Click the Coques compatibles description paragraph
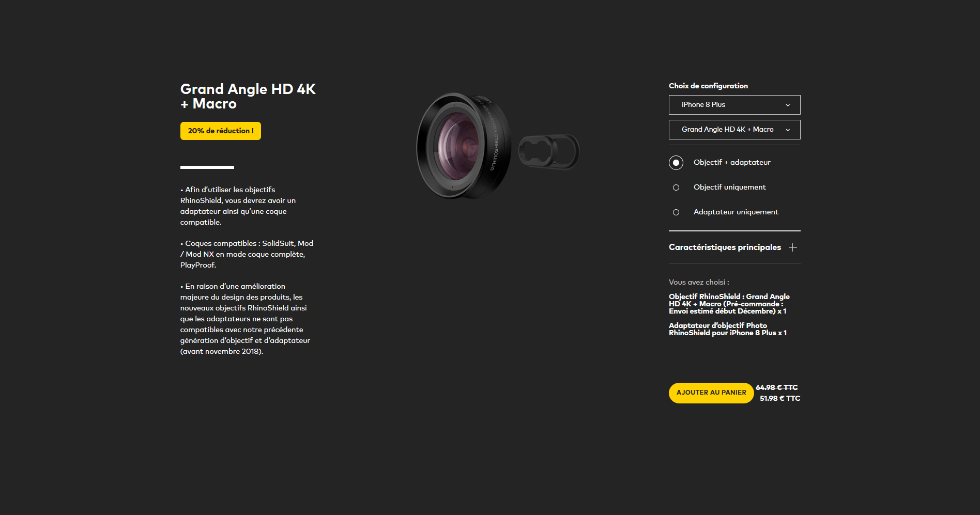The image size is (980, 515). [247, 254]
